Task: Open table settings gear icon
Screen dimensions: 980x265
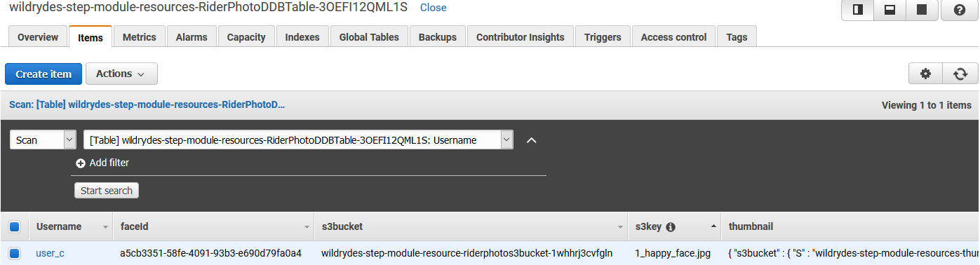Action: click(x=925, y=74)
